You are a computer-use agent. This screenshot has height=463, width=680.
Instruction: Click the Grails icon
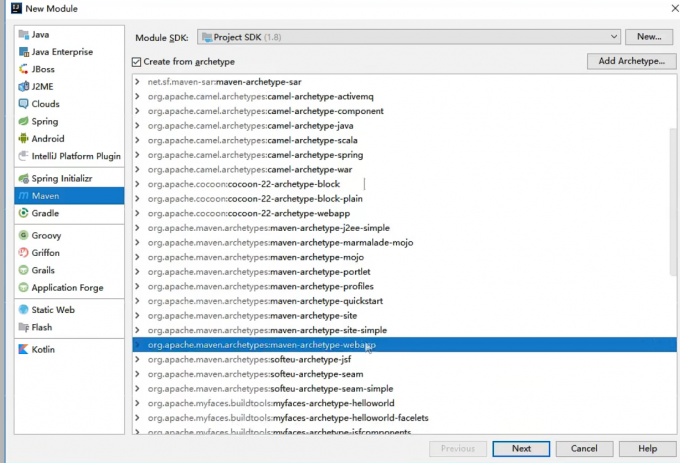[x=23, y=270]
